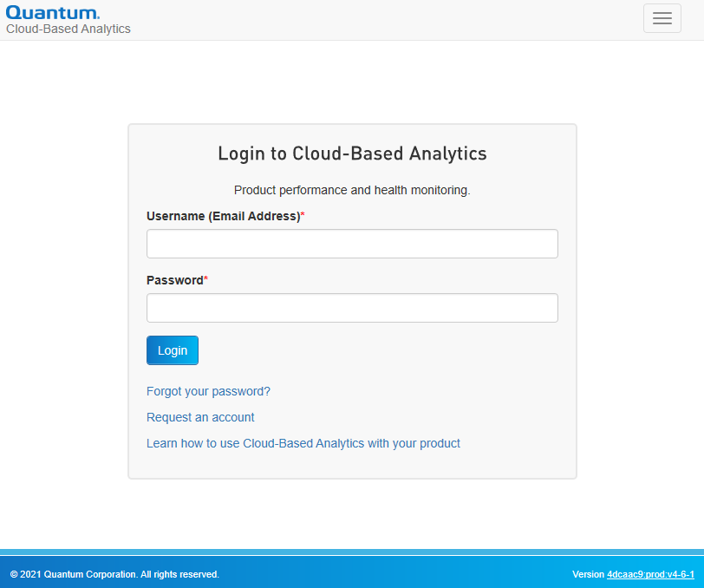Click the Product performance and health monitoring text

[352, 191]
